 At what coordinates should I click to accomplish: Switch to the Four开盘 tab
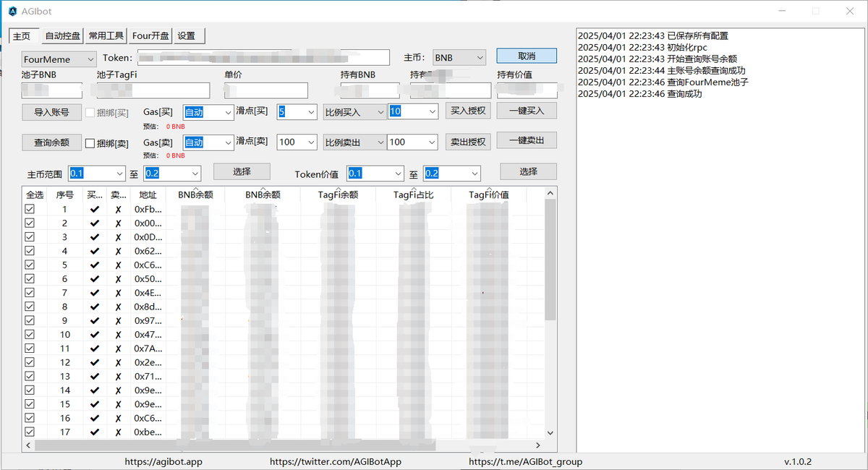point(150,35)
